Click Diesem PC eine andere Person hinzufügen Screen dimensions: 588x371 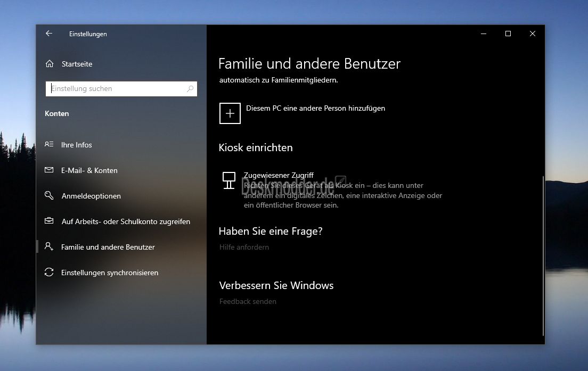coord(315,108)
